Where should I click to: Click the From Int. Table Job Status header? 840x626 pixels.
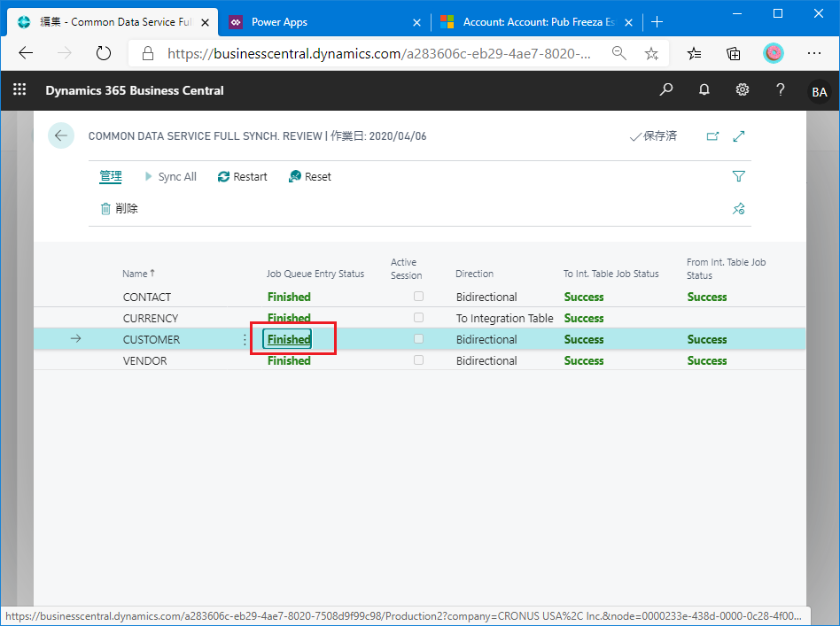pos(726,268)
